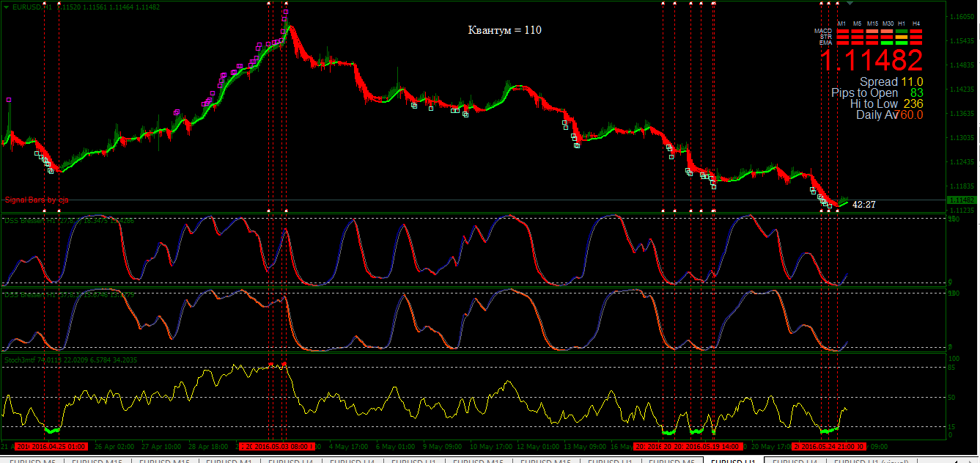
Task: Click the green EMA H1 signal bar
Action: [902, 43]
